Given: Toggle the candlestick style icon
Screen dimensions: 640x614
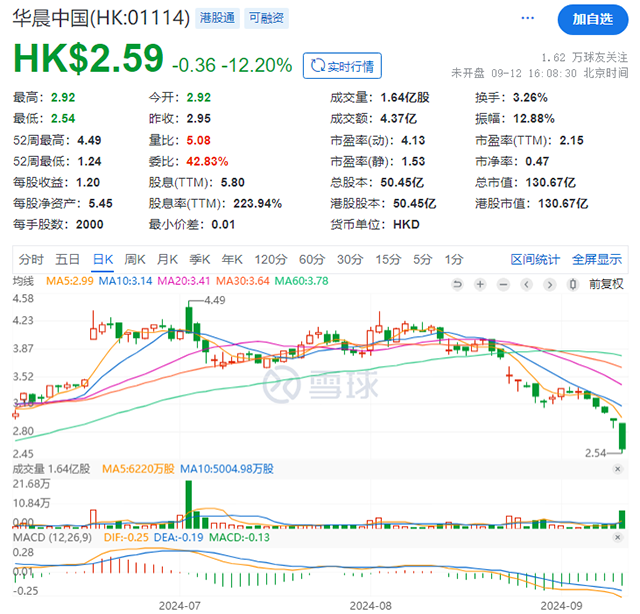Looking at the screenshot, I should (x=573, y=284).
